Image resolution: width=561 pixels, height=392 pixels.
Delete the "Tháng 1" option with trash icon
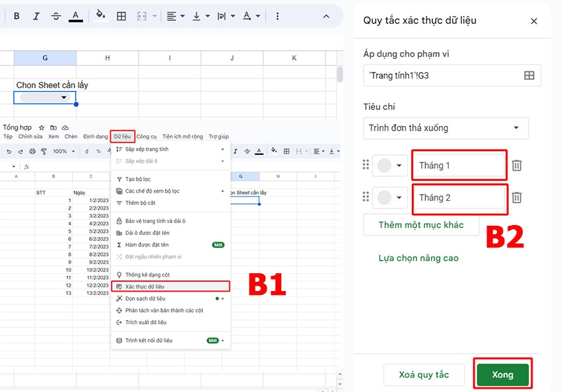click(x=517, y=165)
